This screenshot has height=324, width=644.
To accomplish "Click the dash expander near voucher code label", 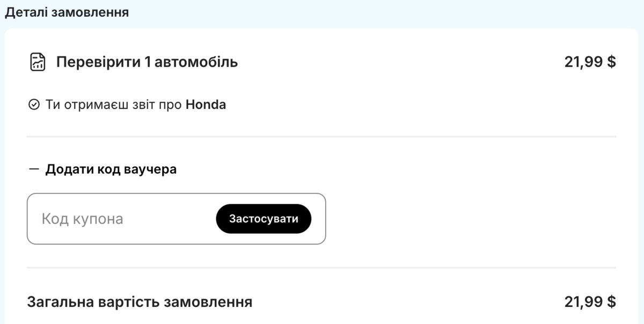I will click(x=33, y=169).
